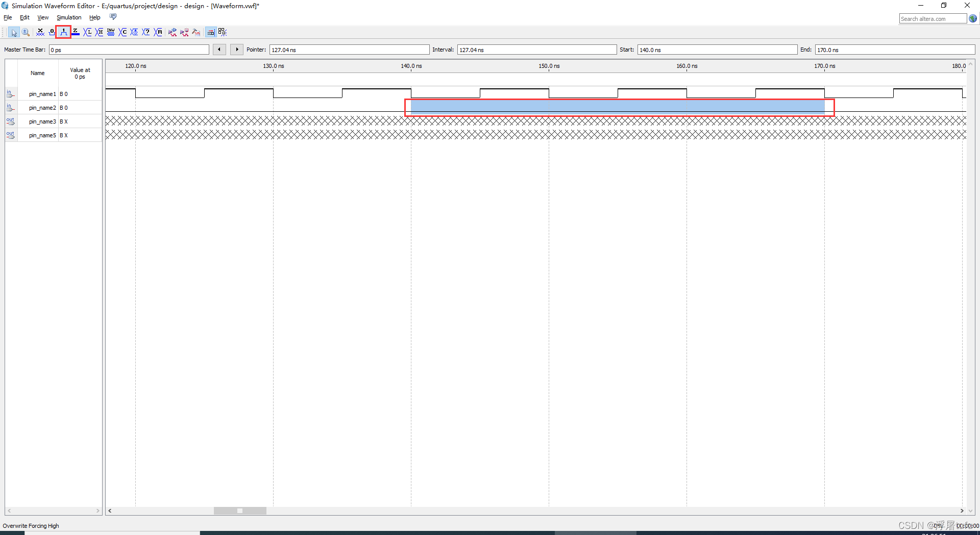Select the arrow Selection tool

14,32
